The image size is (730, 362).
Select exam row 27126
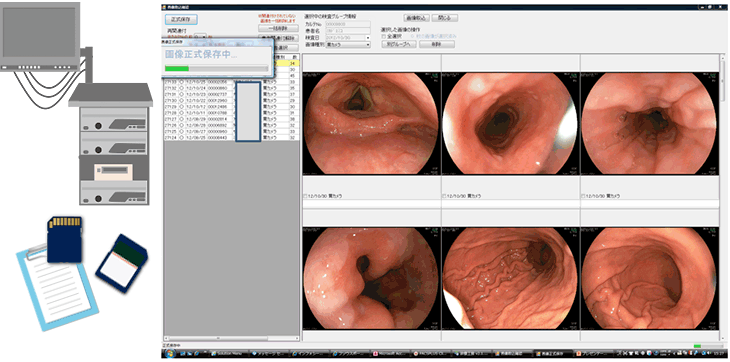231,126
